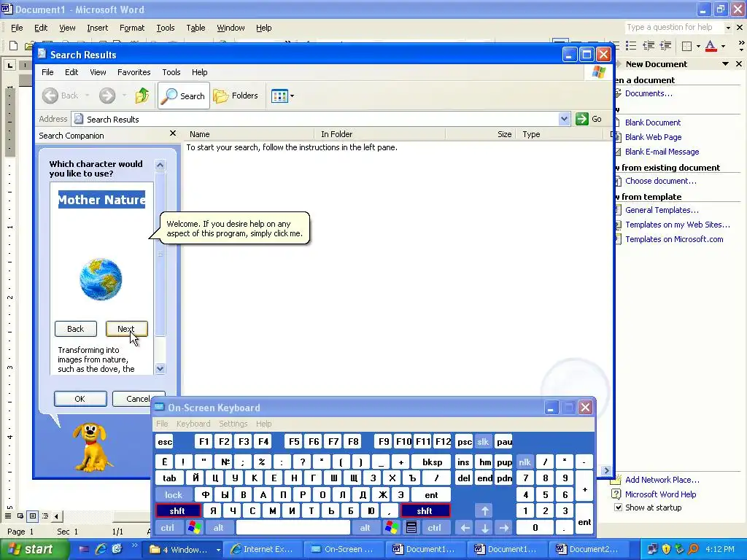
Task: Click the green Go arrow beside the address bar
Action: [x=581, y=119]
